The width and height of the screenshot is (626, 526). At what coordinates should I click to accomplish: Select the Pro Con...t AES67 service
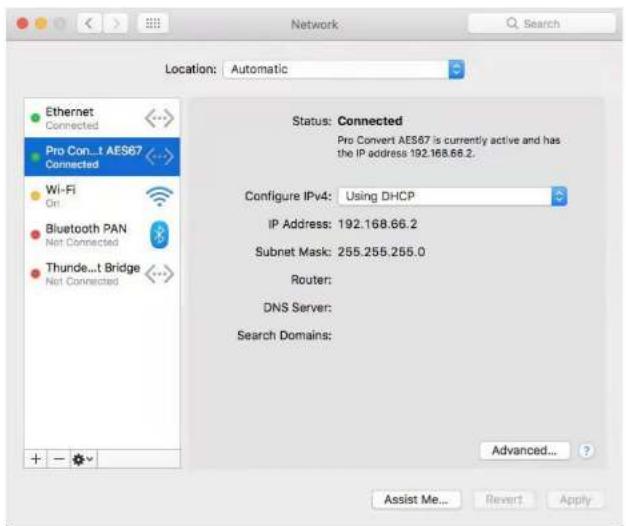click(102, 157)
